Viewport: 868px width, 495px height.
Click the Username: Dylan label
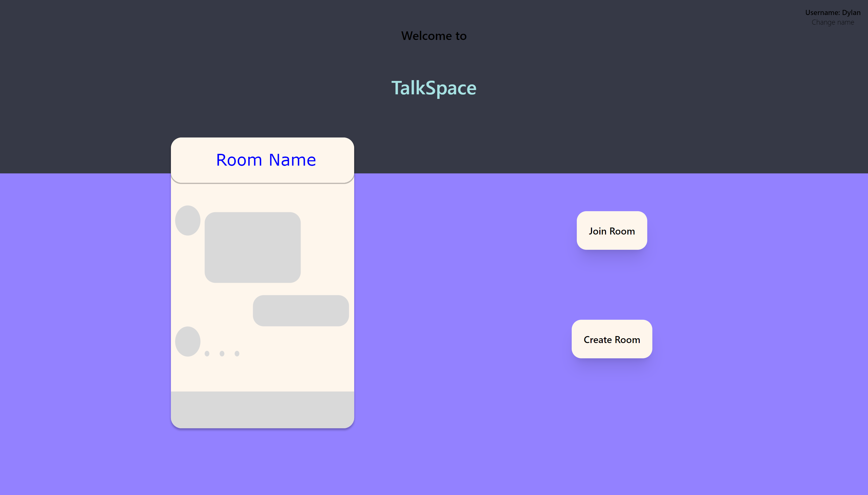tap(832, 13)
